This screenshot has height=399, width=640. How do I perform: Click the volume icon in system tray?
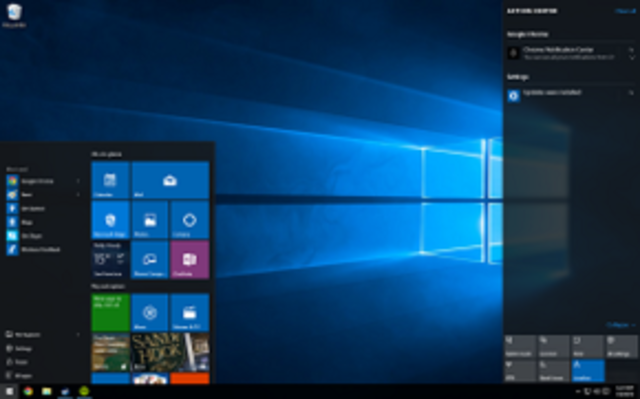pyautogui.click(x=596, y=392)
